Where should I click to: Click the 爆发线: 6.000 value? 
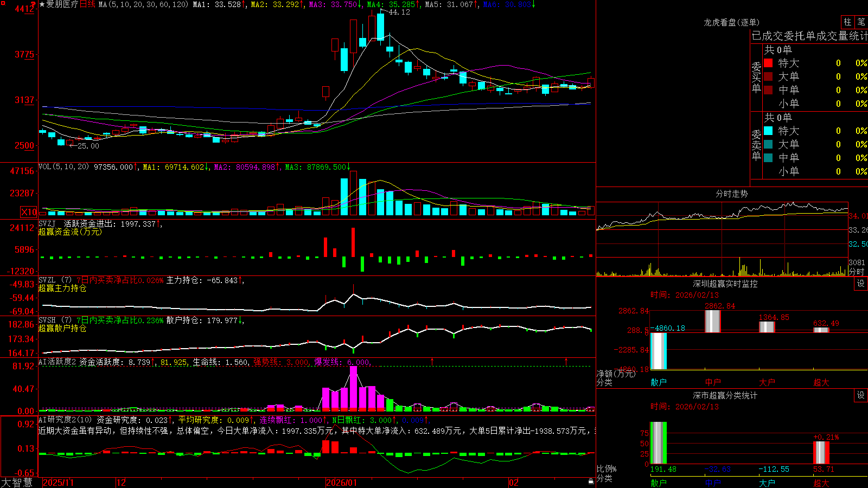point(342,362)
